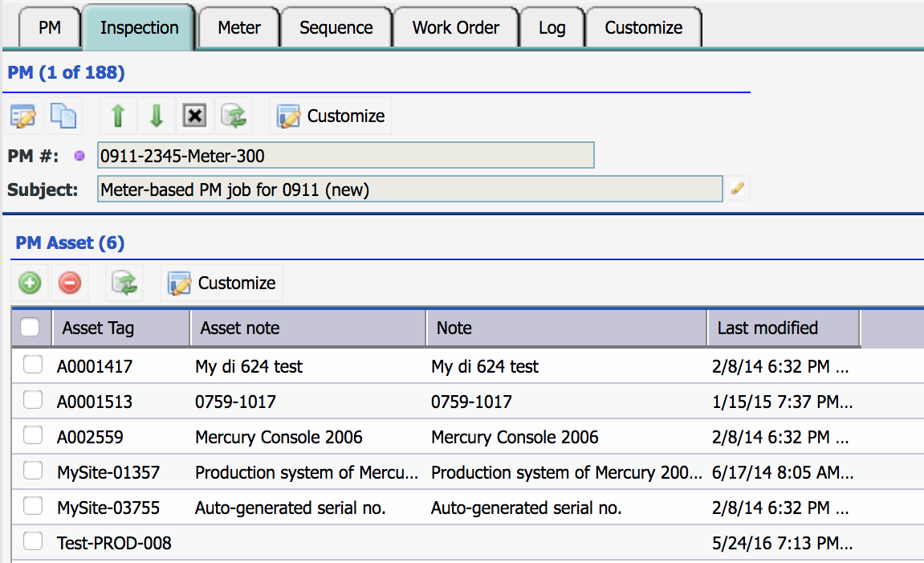Image resolution: width=924 pixels, height=563 pixels.
Task: Click Last modified '5/24/16 7:13 PM...'
Action: [783, 544]
